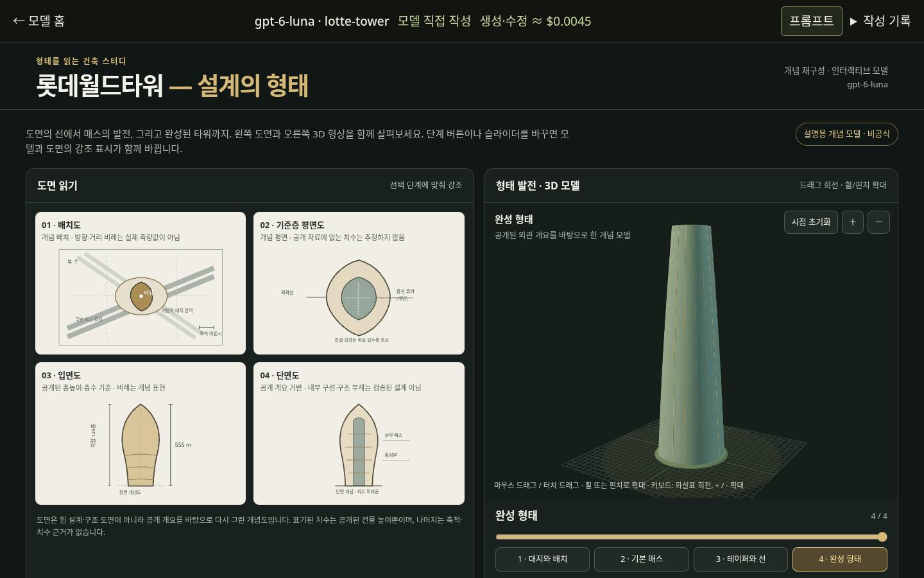Image resolution: width=924 pixels, height=578 pixels.
Task: Go back via the 모델 홈 arrow link
Action: [x=38, y=21]
